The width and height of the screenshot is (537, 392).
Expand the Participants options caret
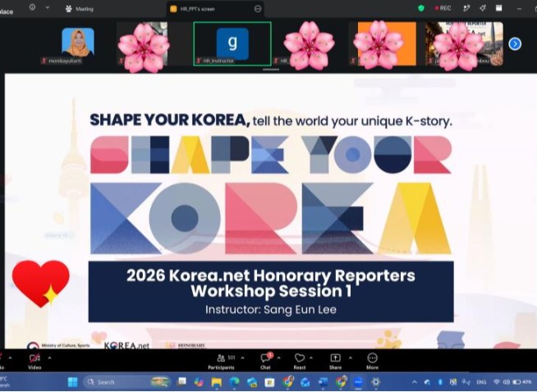pos(243,358)
